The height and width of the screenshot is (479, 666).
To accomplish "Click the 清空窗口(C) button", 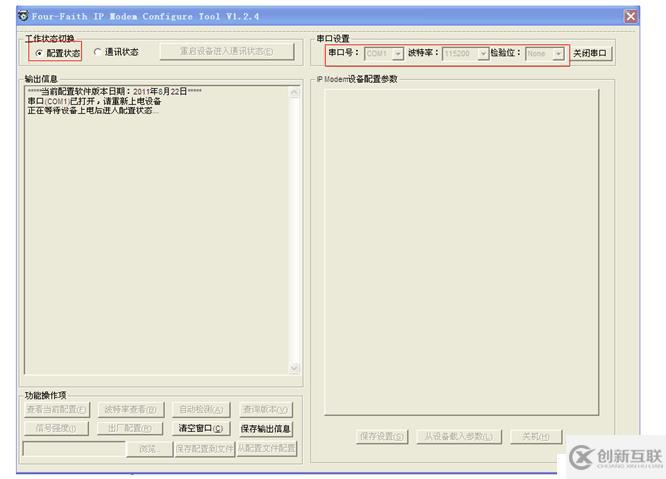I will (201, 428).
